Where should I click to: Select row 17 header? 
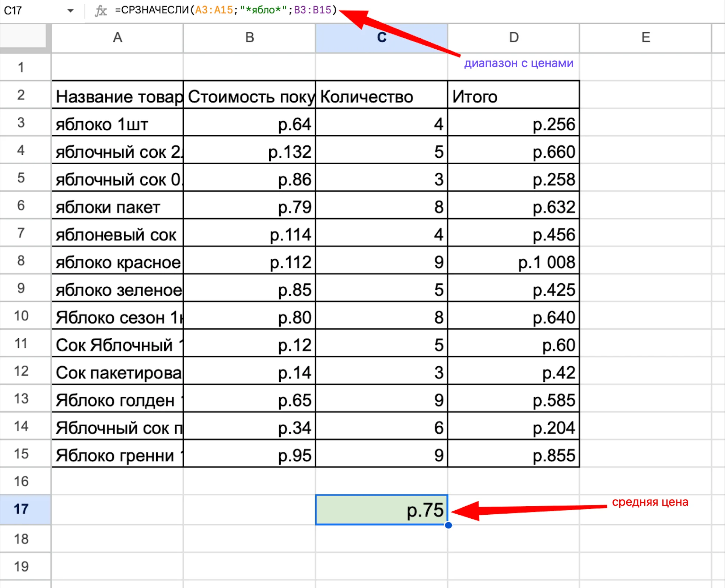tap(21, 509)
